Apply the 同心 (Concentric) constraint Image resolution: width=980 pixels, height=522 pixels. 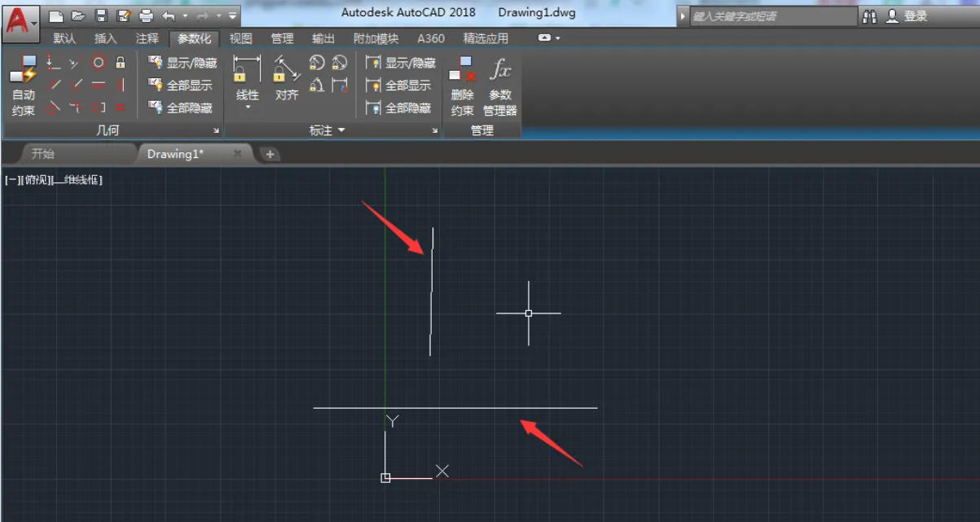coord(99,64)
